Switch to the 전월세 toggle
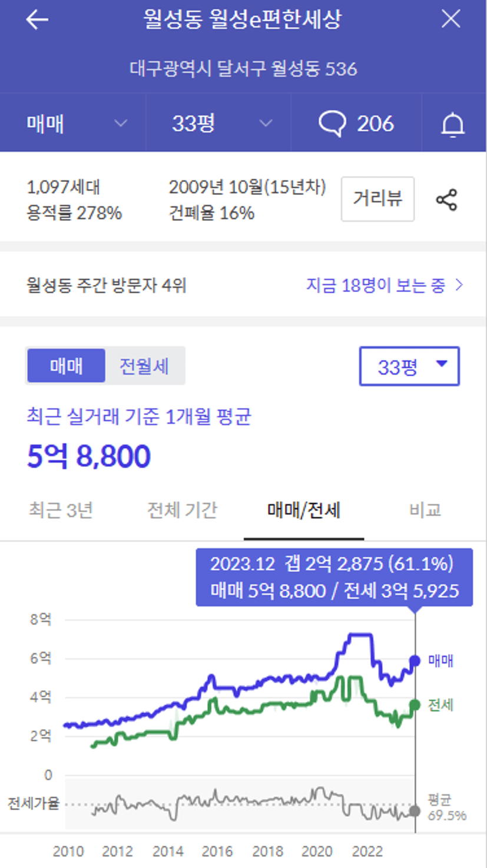The image size is (487, 868). click(x=144, y=366)
